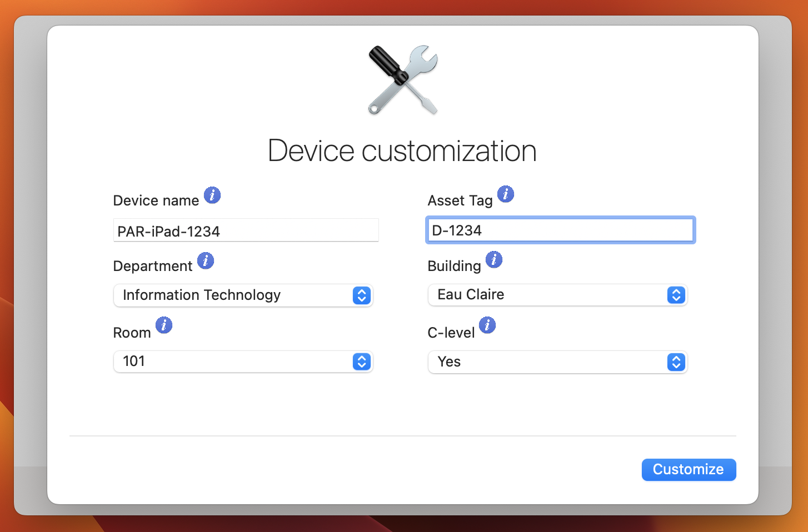Click the info icon next to Asset Tag
This screenshot has width=808, height=532.
tap(506, 194)
